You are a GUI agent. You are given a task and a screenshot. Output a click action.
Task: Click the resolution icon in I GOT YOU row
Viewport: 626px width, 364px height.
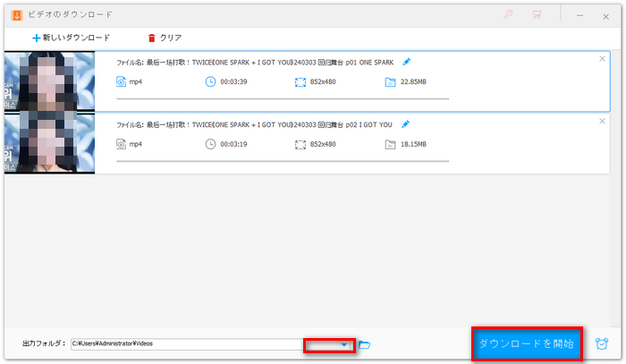(x=300, y=145)
